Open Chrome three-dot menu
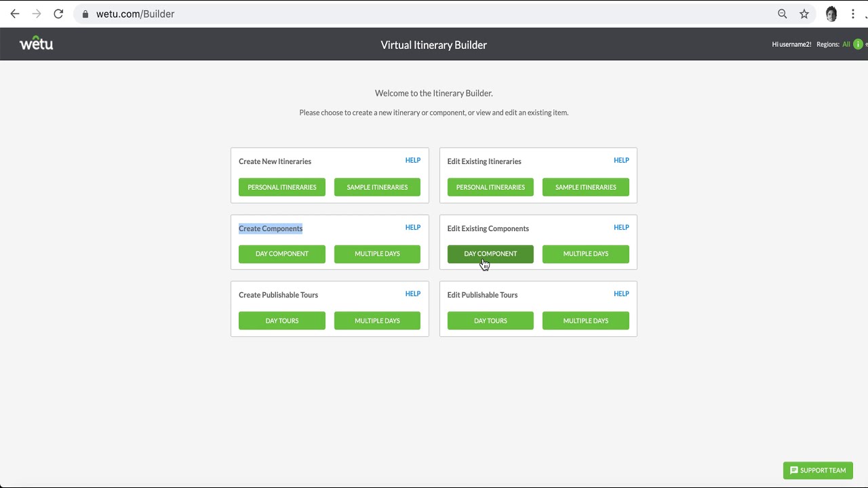 [x=853, y=14]
